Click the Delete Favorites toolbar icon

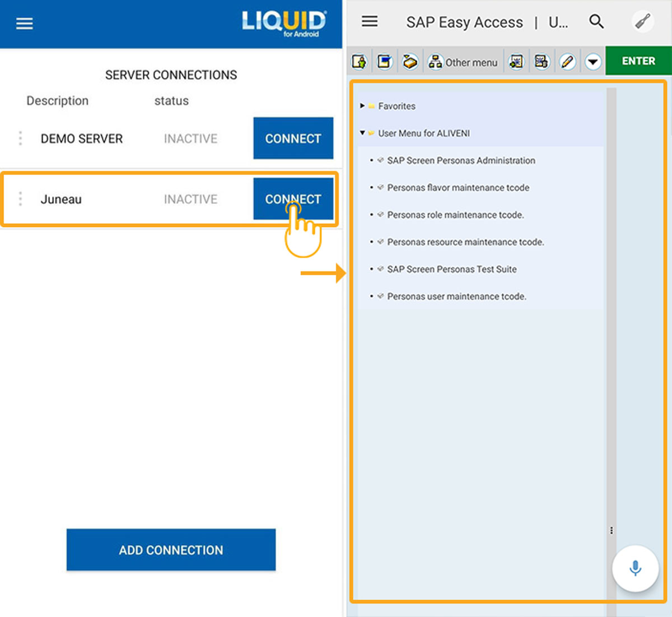[542, 62]
